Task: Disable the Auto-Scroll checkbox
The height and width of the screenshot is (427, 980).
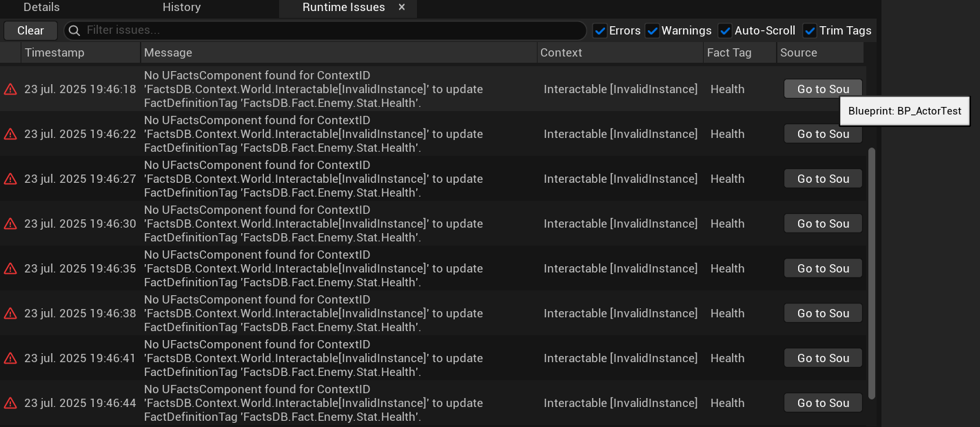Action: [x=725, y=30]
